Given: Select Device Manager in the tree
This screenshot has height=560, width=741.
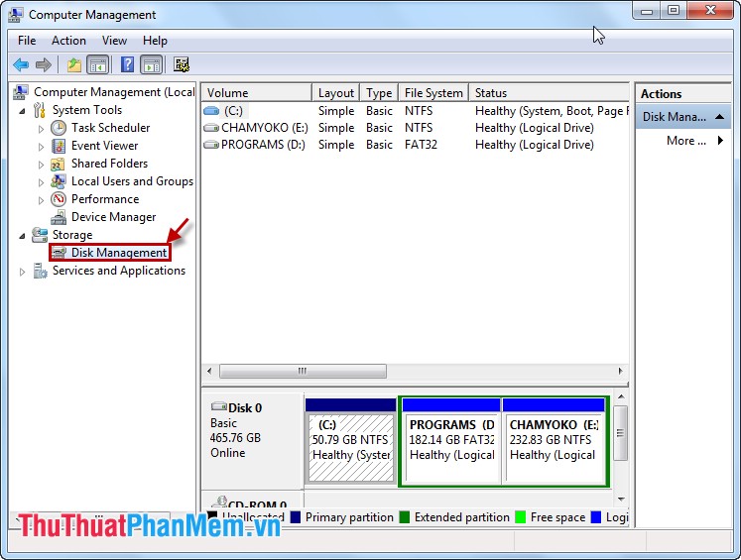Looking at the screenshot, I should pos(113,217).
